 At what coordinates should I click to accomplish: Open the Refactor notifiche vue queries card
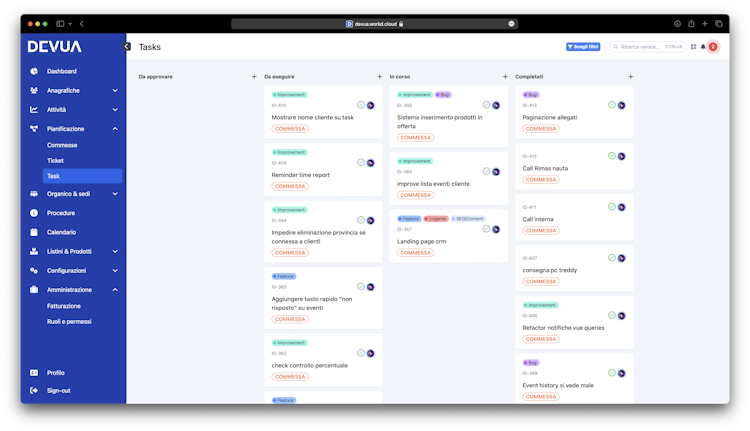click(574, 322)
